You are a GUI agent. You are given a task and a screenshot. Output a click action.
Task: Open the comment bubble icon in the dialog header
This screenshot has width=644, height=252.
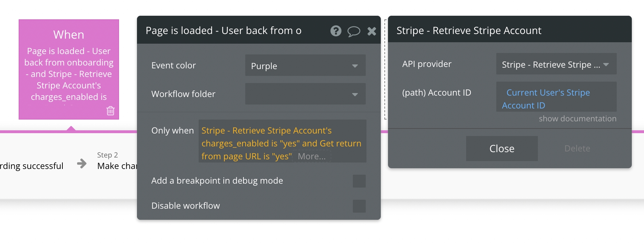[354, 31]
